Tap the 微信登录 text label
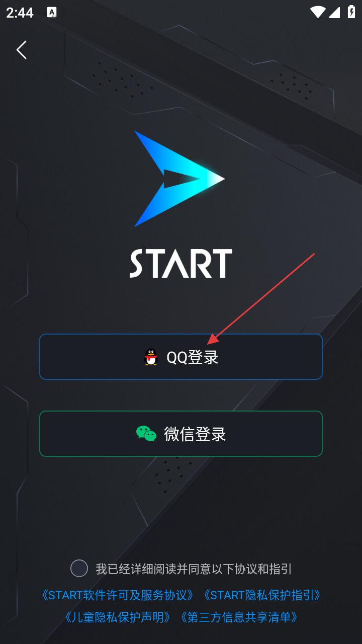The width and height of the screenshot is (362, 644). coord(195,434)
